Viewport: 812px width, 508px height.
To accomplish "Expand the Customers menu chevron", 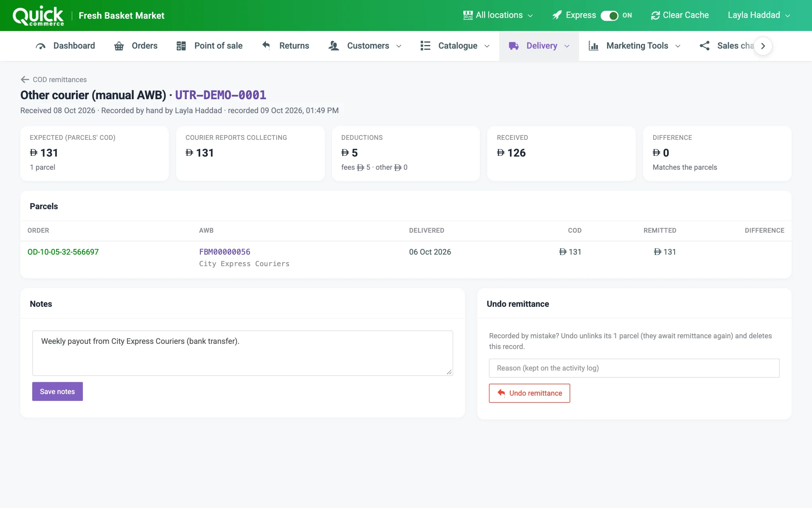I will 399,46.
